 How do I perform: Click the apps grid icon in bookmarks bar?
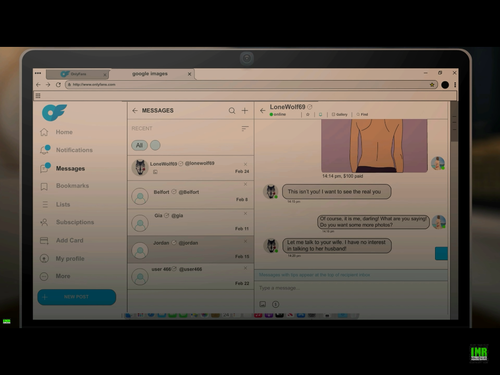coord(38,96)
